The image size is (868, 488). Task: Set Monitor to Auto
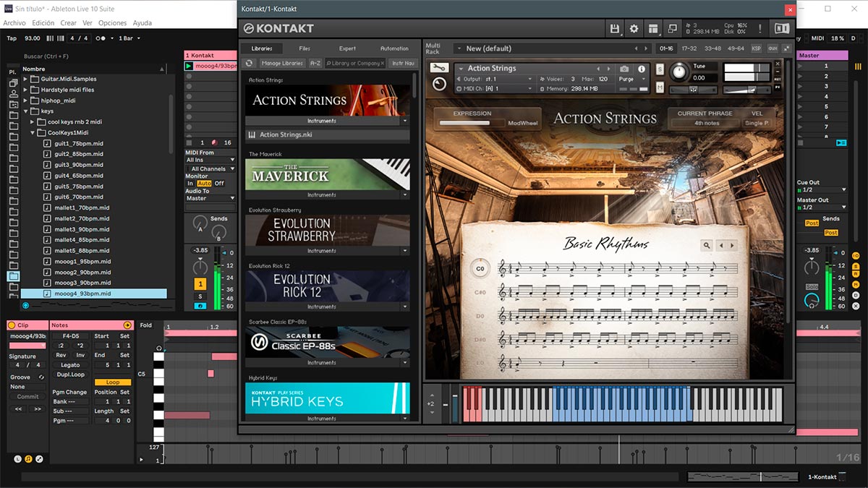pyautogui.click(x=204, y=184)
